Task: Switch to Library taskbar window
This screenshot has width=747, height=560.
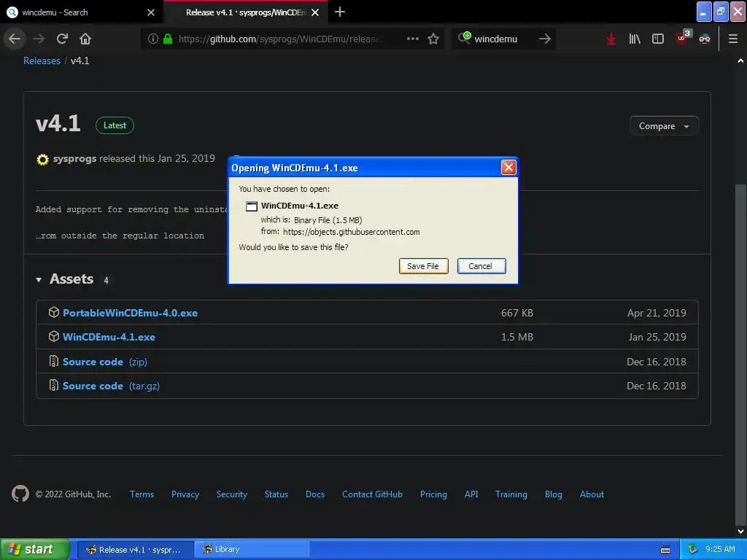Action: coord(252,550)
